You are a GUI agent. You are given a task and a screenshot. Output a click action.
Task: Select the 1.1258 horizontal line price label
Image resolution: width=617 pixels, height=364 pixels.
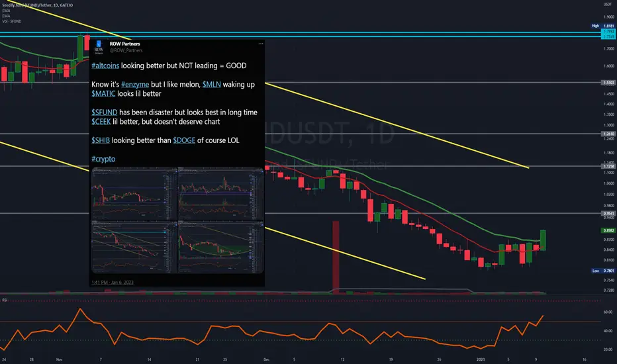pos(608,166)
